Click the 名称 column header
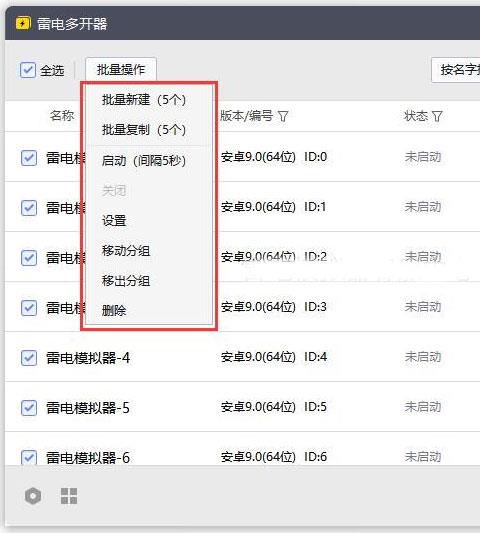 pyautogui.click(x=62, y=116)
